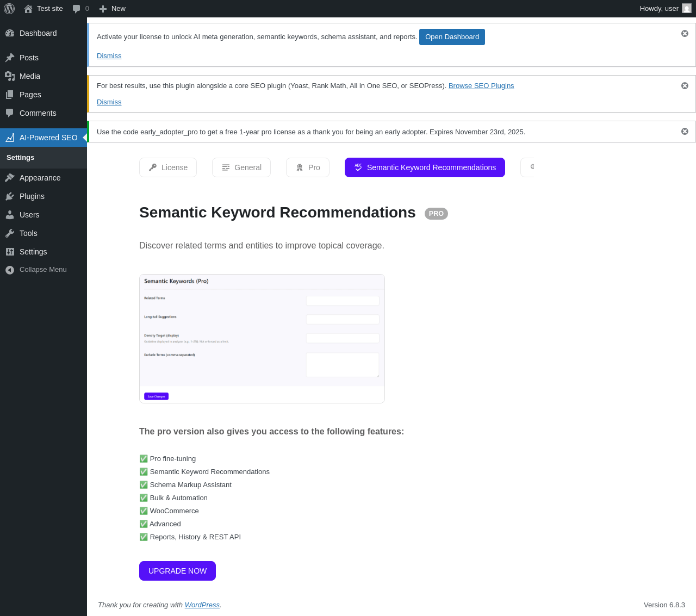Click the Collapse Menu arrow icon
Screen dimensions: 696x616
[x=10, y=270]
